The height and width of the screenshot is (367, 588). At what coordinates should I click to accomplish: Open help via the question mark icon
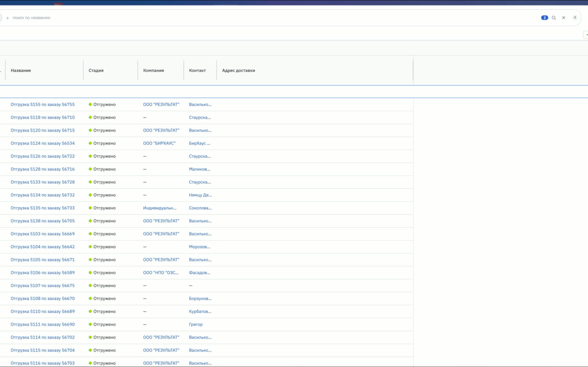[575, 18]
